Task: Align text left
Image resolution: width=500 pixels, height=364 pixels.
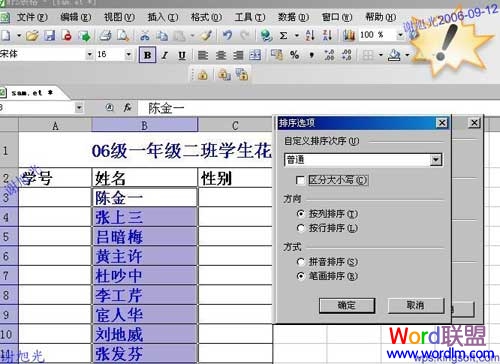Action: click(x=203, y=55)
